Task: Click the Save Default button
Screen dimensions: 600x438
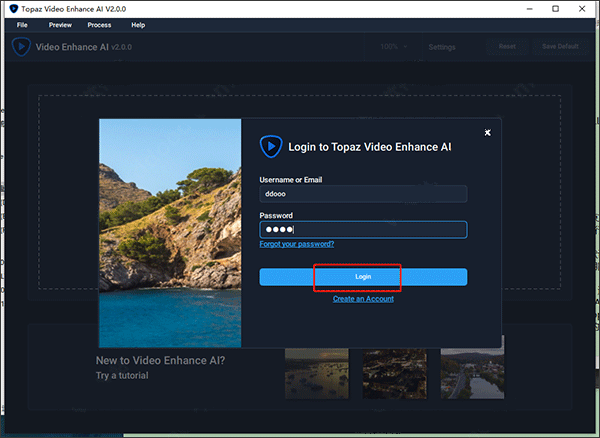Action: pyautogui.click(x=560, y=46)
